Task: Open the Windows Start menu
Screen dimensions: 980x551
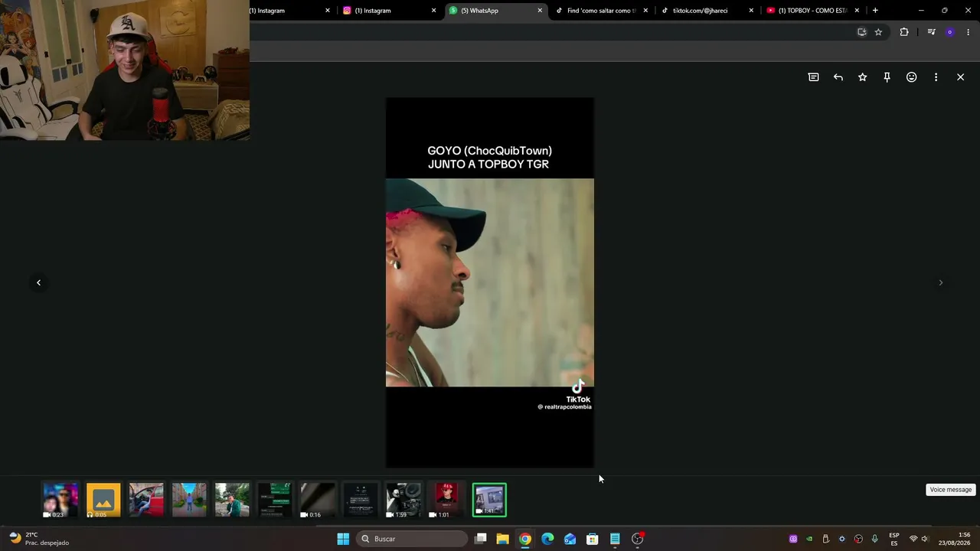Action: [x=343, y=539]
